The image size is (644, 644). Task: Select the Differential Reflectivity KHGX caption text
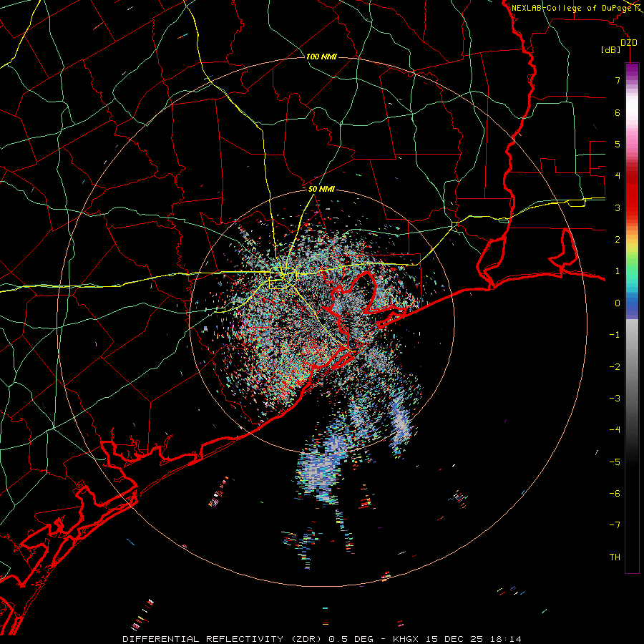click(x=322, y=639)
